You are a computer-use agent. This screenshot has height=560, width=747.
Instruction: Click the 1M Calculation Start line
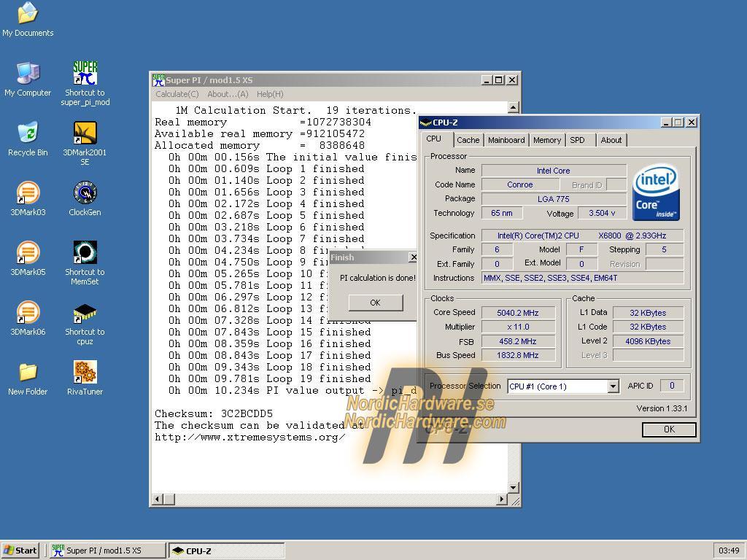(x=295, y=111)
